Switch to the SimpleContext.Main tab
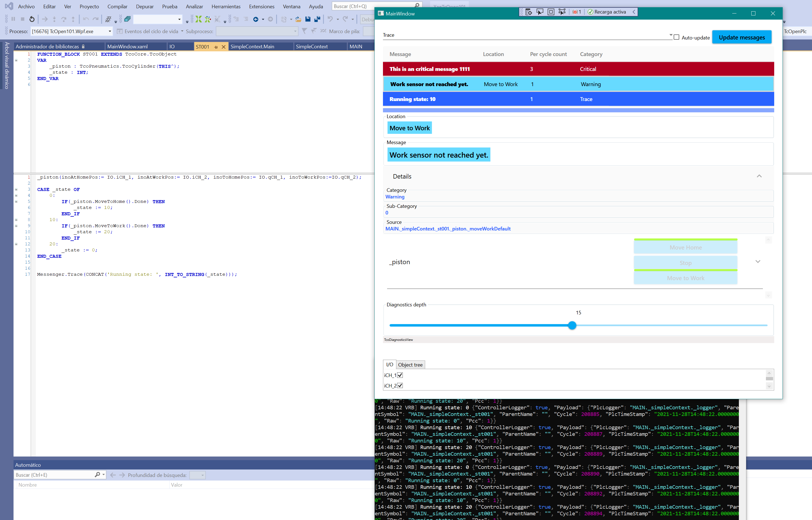 coord(252,46)
